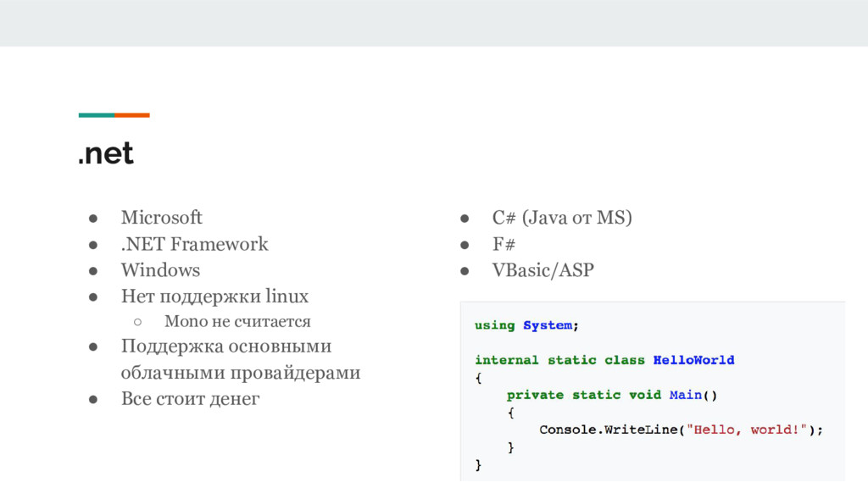Select "Все стоит денег" bullet
Viewport: 868px width, 488px height.
(x=191, y=398)
